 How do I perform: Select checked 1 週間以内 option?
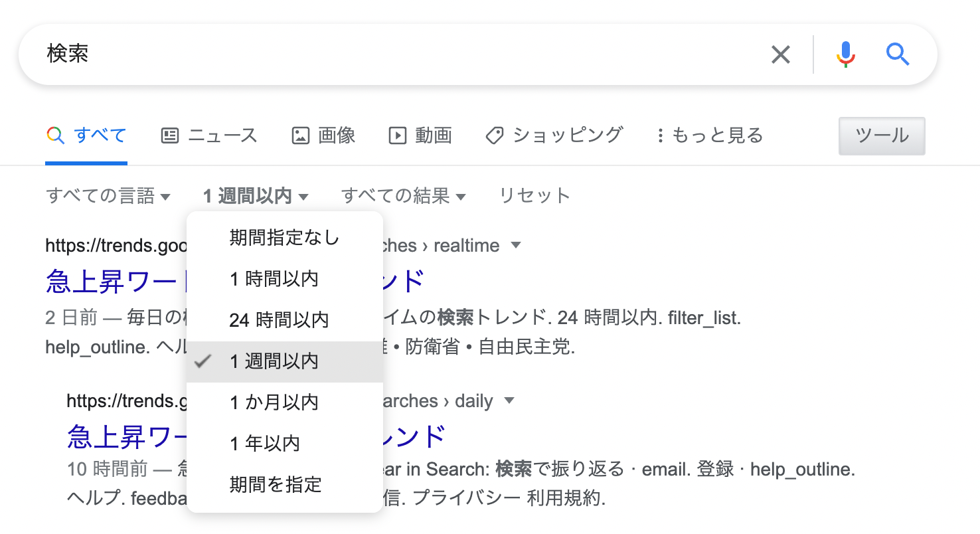point(285,361)
